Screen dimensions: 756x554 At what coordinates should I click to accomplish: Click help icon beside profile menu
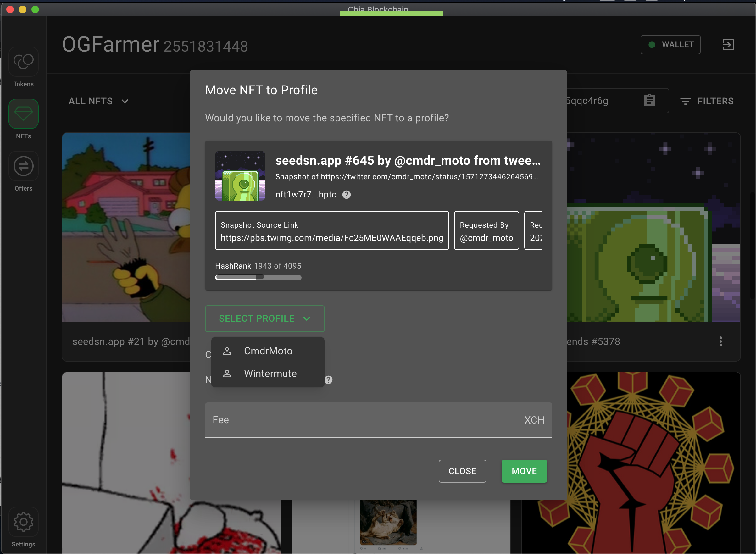[x=328, y=379]
